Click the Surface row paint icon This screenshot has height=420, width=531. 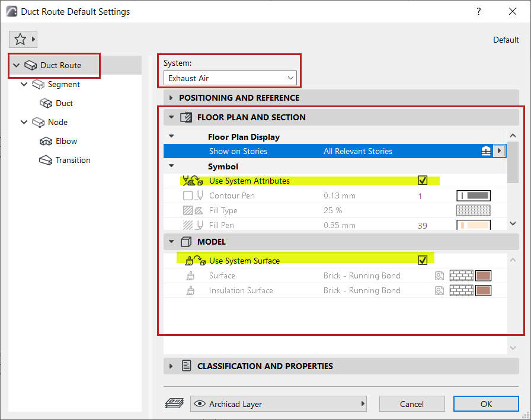point(190,275)
